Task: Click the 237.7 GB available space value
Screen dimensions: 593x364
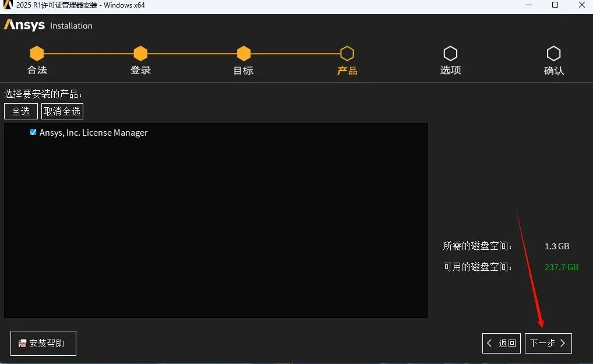Action: coord(561,267)
